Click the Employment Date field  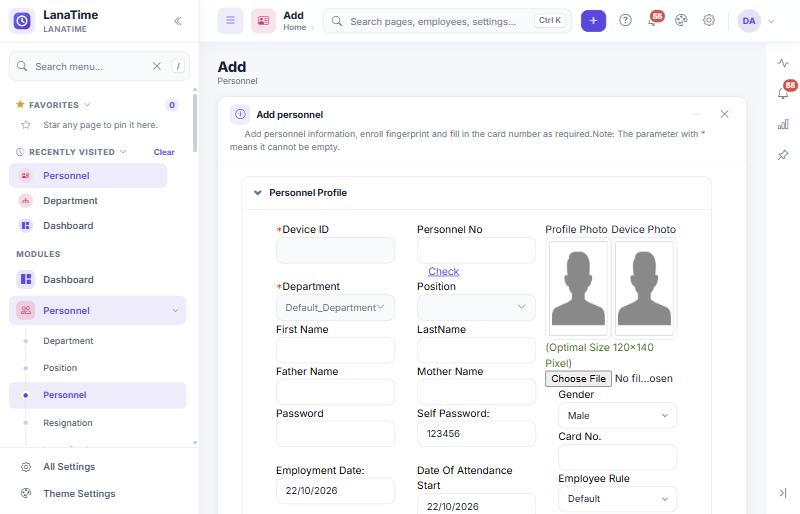click(x=335, y=491)
